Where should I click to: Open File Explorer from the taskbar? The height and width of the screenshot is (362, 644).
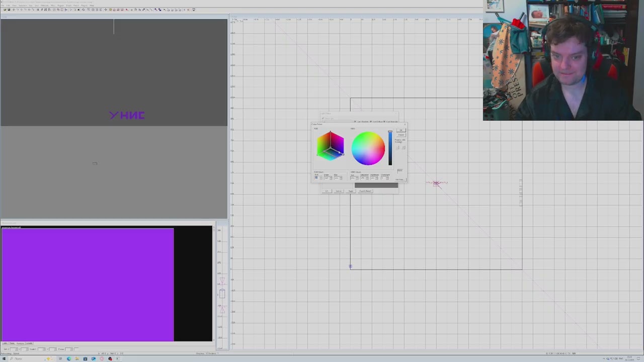point(77,358)
